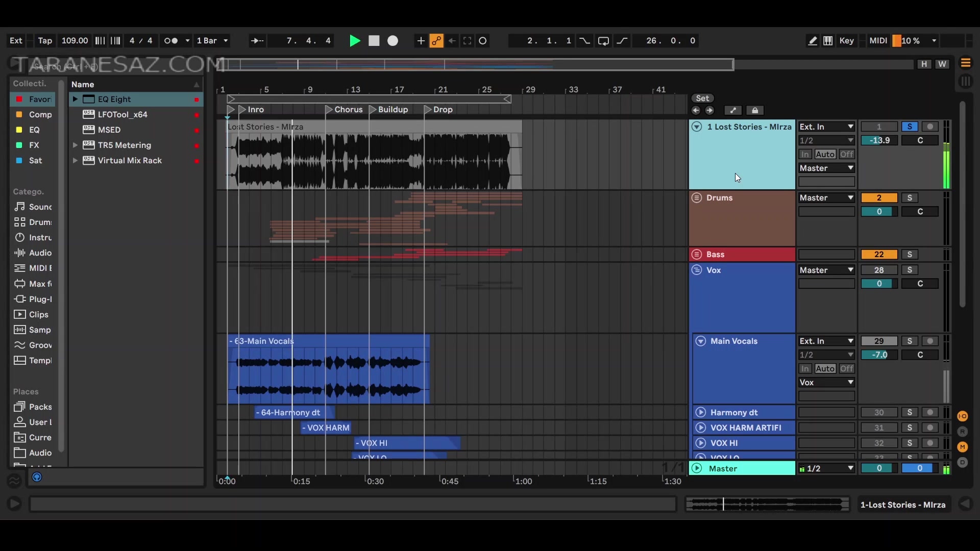
Task: Toggle the Loop switch icon
Action: pyautogui.click(x=603, y=41)
